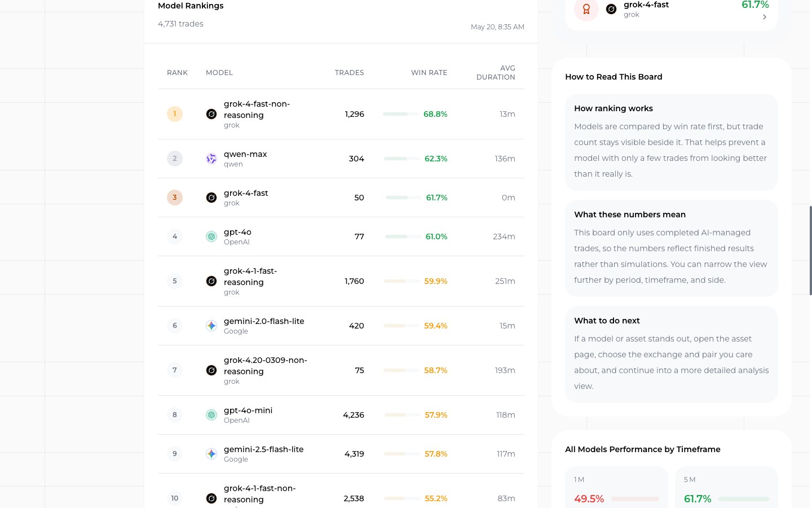The height and width of the screenshot is (508, 812).
Task: Click the rank 10 badge
Action: pyautogui.click(x=175, y=498)
